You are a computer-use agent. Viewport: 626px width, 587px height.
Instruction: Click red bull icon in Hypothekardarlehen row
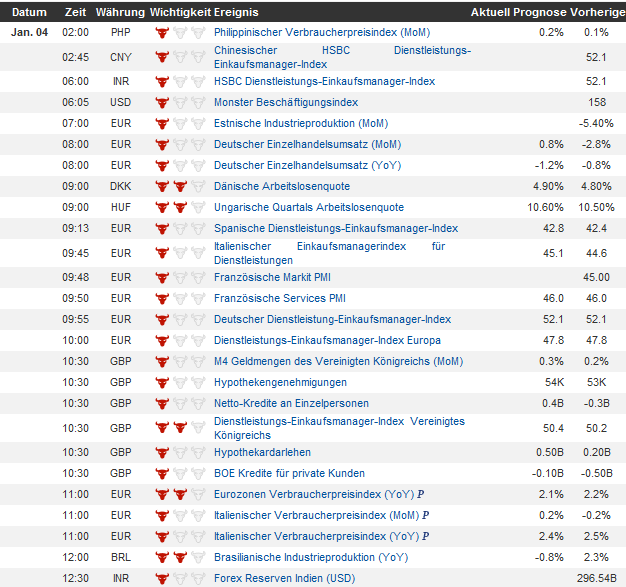(x=162, y=452)
